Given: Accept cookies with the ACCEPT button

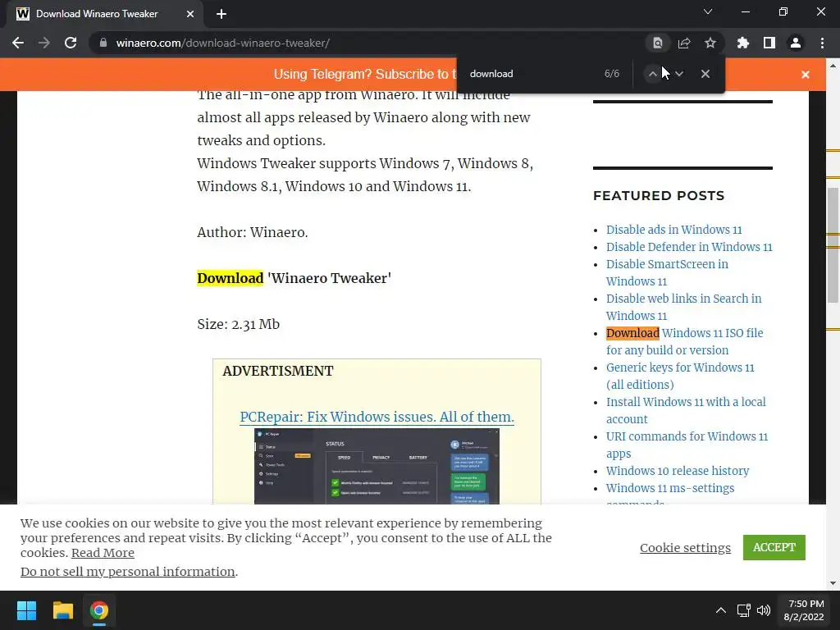Looking at the screenshot, I should tap(774, 547).
